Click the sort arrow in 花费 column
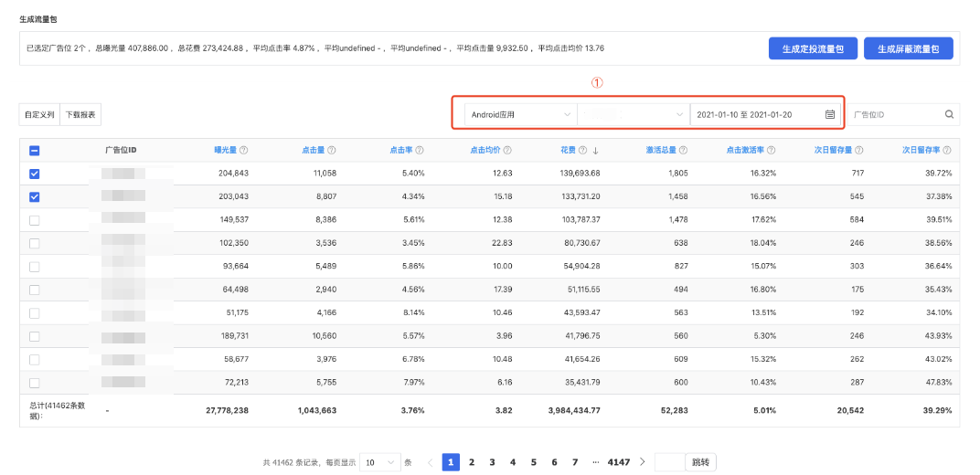Viewport: 980px width, 475px height. tap(596, 151)
